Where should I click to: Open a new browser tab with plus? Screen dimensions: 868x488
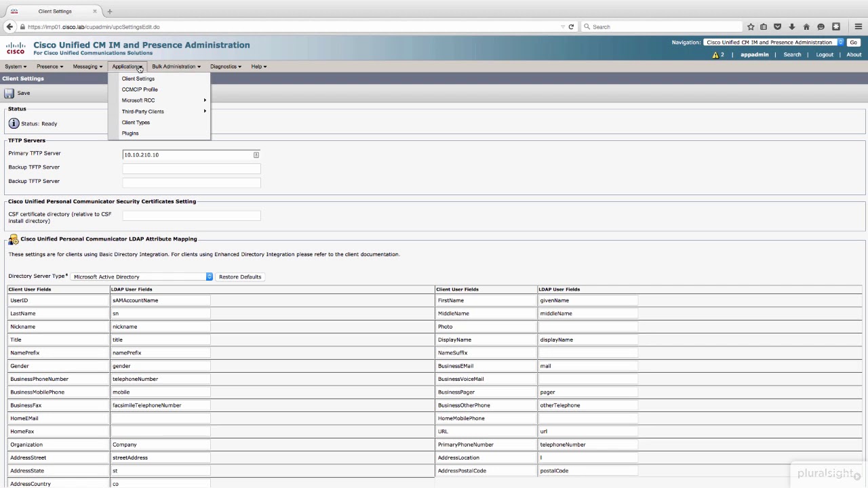pyautogui.click(x=110, y=11)
